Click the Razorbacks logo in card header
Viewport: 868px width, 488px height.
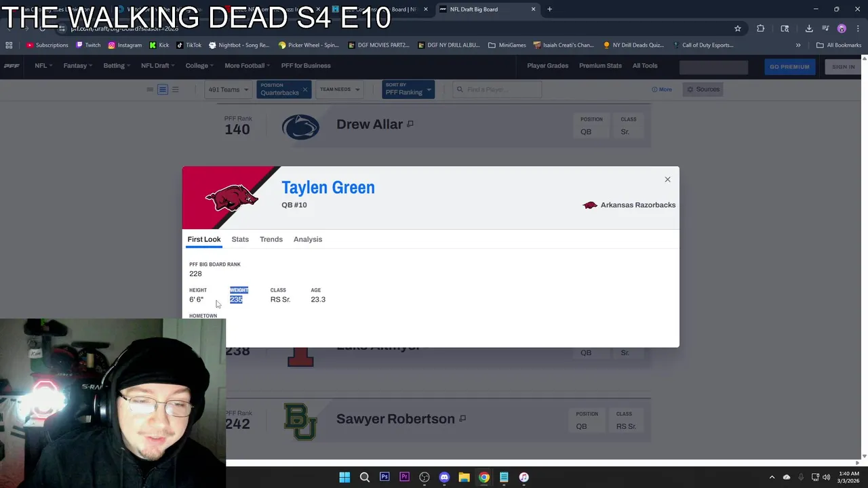coord(231,198)
